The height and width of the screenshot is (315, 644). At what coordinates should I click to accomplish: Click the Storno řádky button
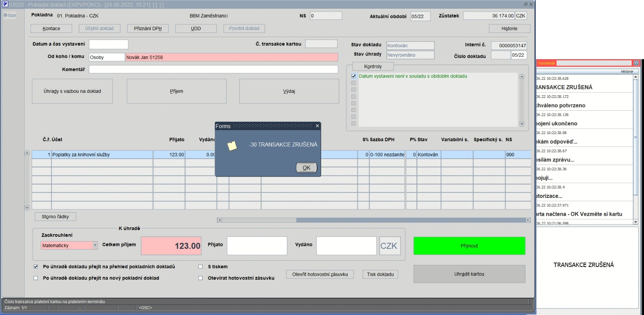click(55, 217)
